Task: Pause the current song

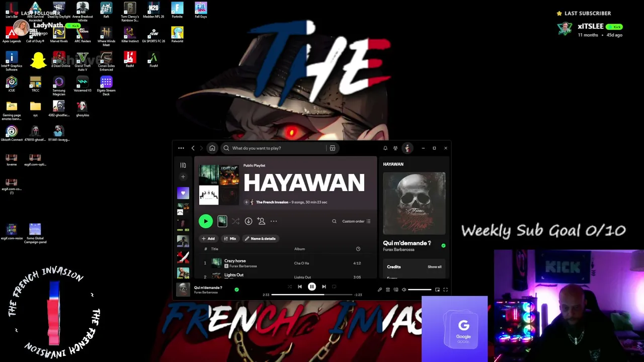Action: (312, 287)
